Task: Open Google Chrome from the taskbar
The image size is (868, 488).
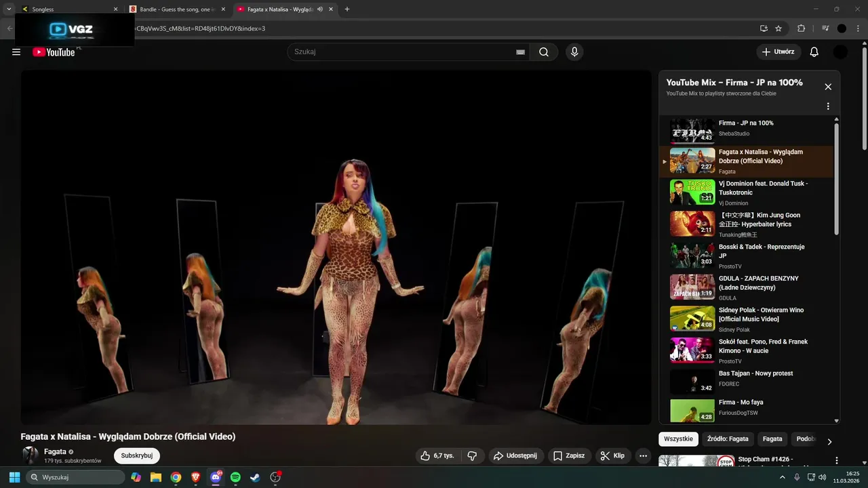Action: pos(176,477)
